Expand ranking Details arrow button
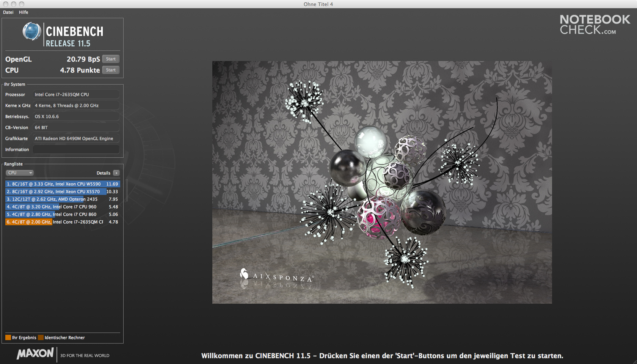Viewport: 637px width, 364px height. (116, 173)
